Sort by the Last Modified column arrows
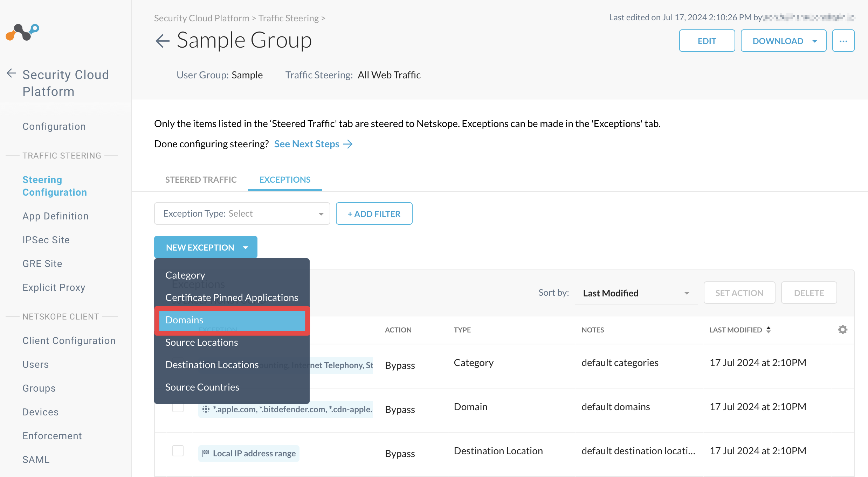 pyautogui.click(x=769, y=330)
